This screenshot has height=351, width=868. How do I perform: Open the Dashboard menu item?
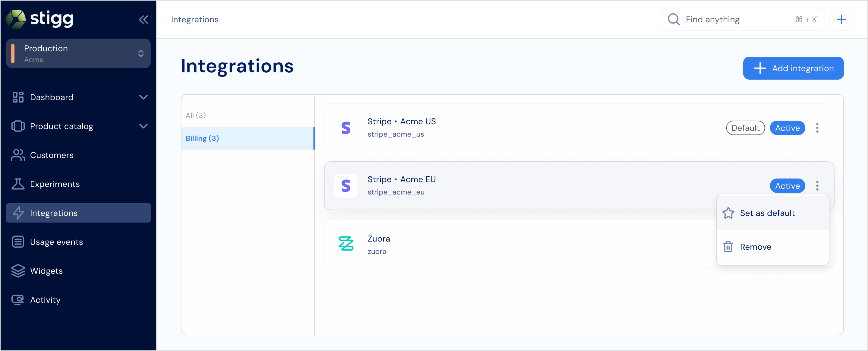click(x=78, y=97)
